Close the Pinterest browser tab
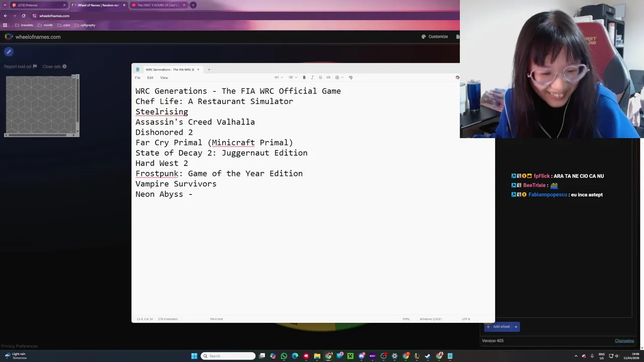Image resolution: width=644 pixels, height=362 pixels. pos(64,5)
